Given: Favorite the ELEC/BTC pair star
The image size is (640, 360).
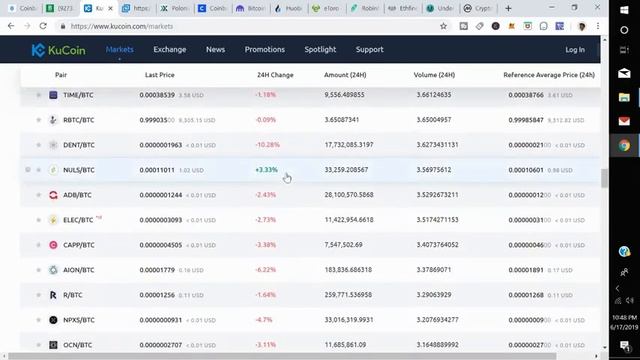Looking at the screenshot, I should pos(38,220).
